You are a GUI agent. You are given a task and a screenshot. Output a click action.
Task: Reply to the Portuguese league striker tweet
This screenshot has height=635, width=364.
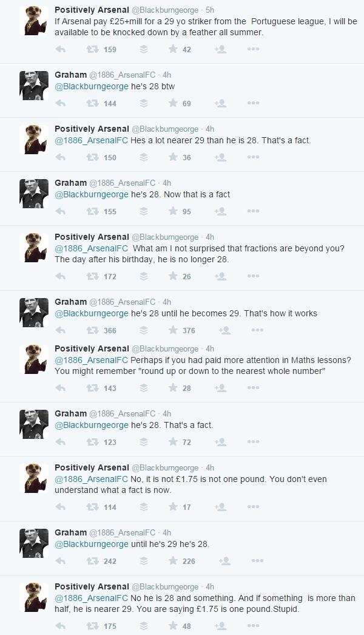point(61,49)
